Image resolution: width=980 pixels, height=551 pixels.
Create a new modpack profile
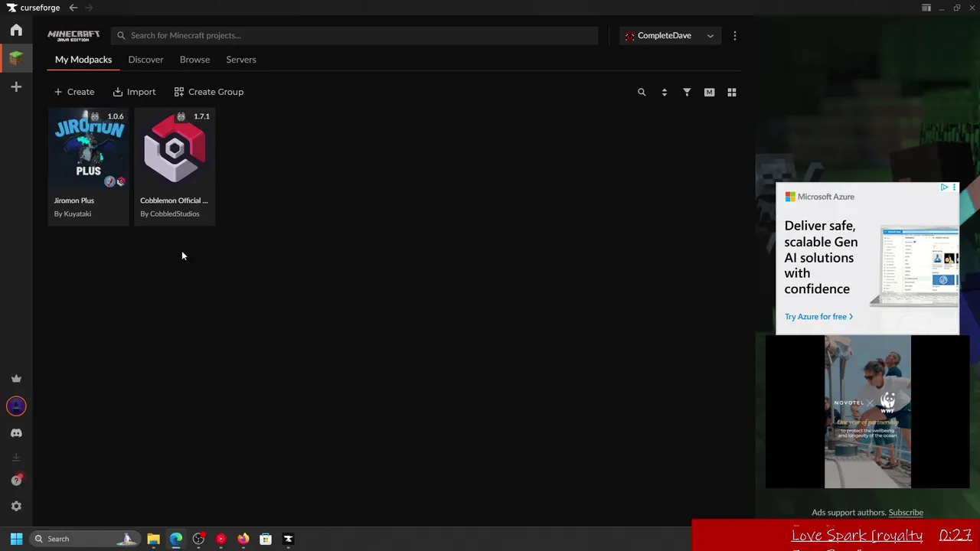[x=74, y=92]
